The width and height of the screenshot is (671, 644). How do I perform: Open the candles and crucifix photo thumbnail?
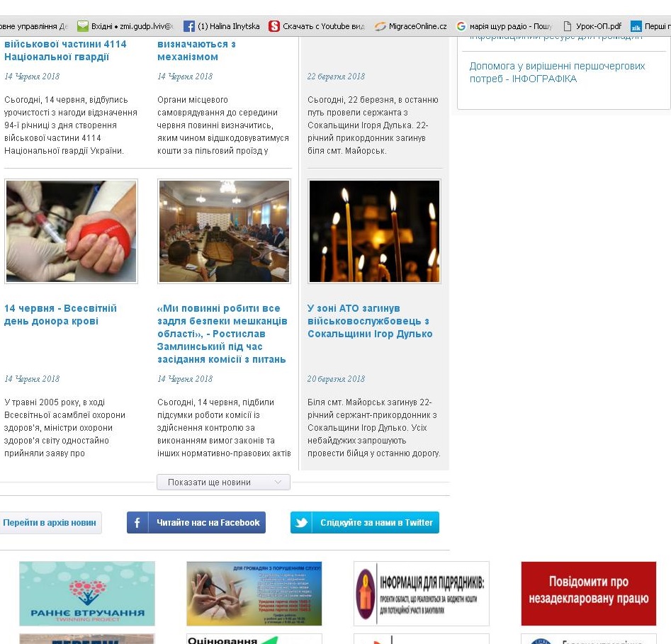point(374,231)
